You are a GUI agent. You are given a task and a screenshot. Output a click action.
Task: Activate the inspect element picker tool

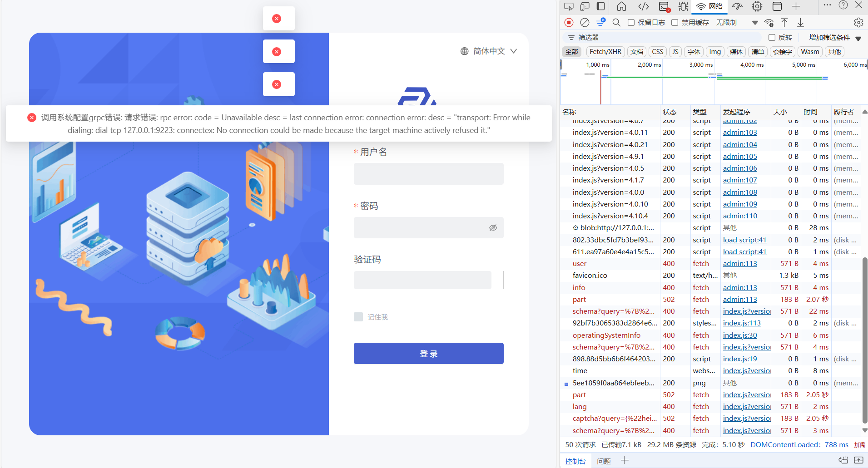tap(569, 6)
